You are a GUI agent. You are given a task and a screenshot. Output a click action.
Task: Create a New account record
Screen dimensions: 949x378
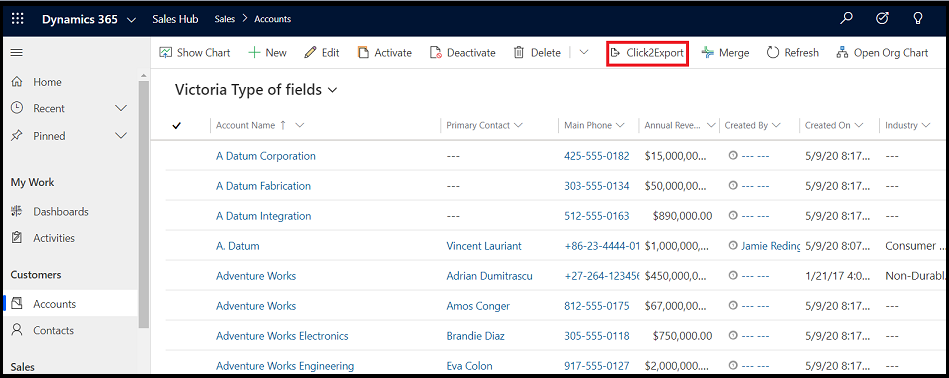pyautogui.click(x=268, y=53)
